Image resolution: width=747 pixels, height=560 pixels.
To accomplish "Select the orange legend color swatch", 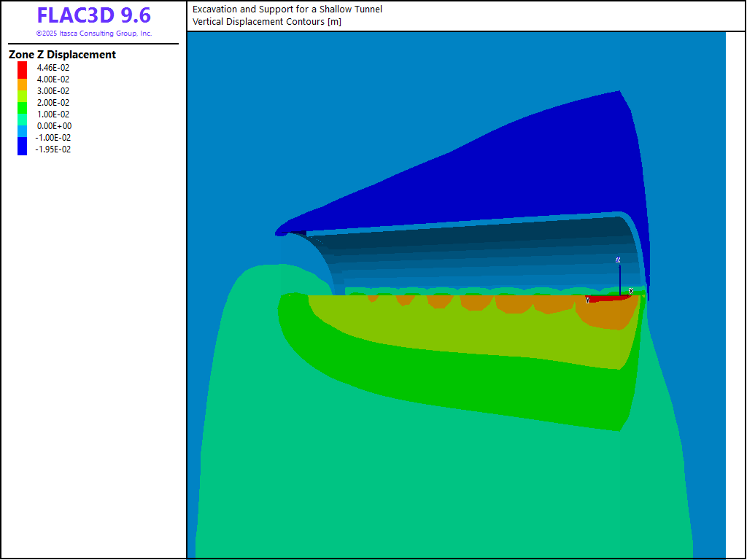I will 22,85.
